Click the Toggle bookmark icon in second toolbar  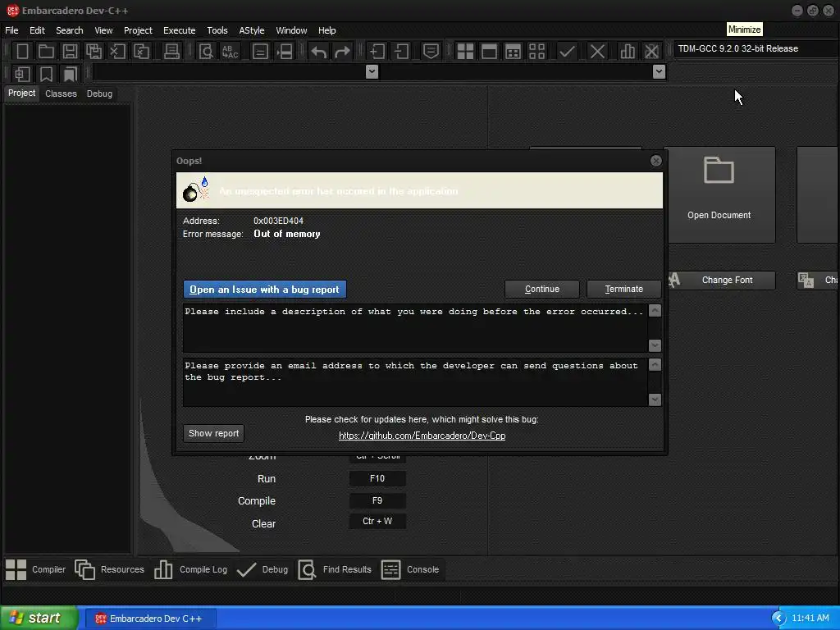coord(46,74)
